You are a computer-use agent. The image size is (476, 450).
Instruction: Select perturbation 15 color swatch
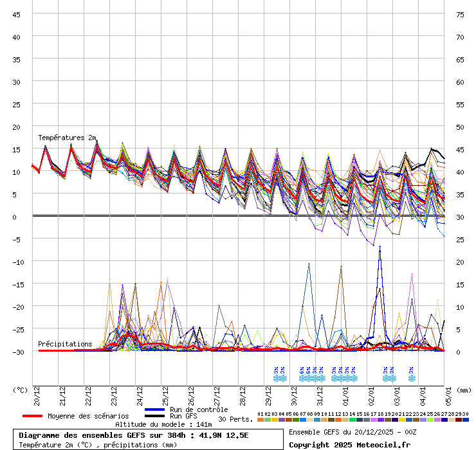pyautogui.click(x=360, y=420)
